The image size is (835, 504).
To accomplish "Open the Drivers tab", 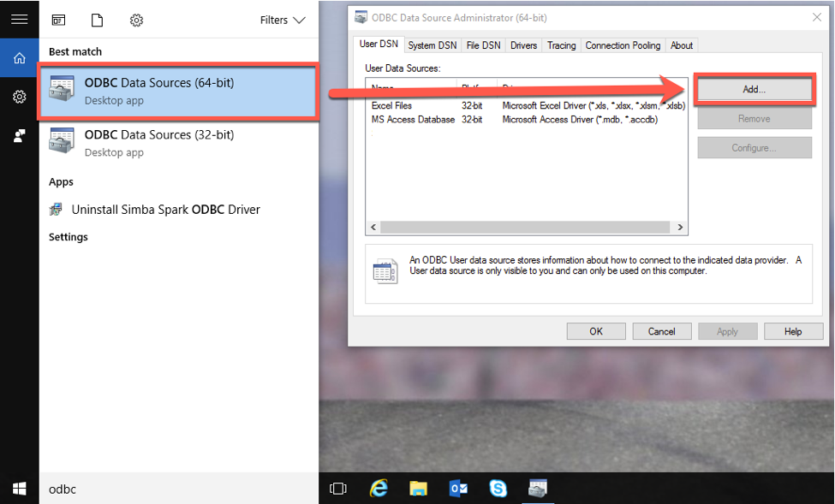I will 523,45.
